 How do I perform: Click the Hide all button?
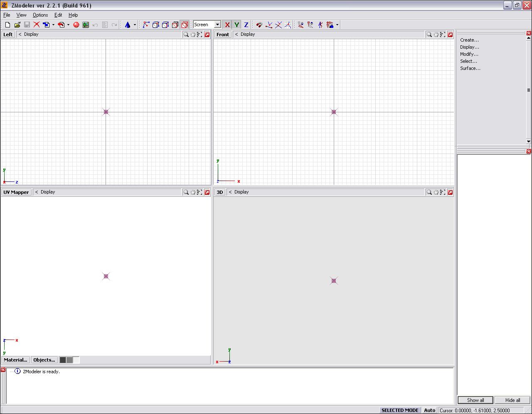coord(512,400)
